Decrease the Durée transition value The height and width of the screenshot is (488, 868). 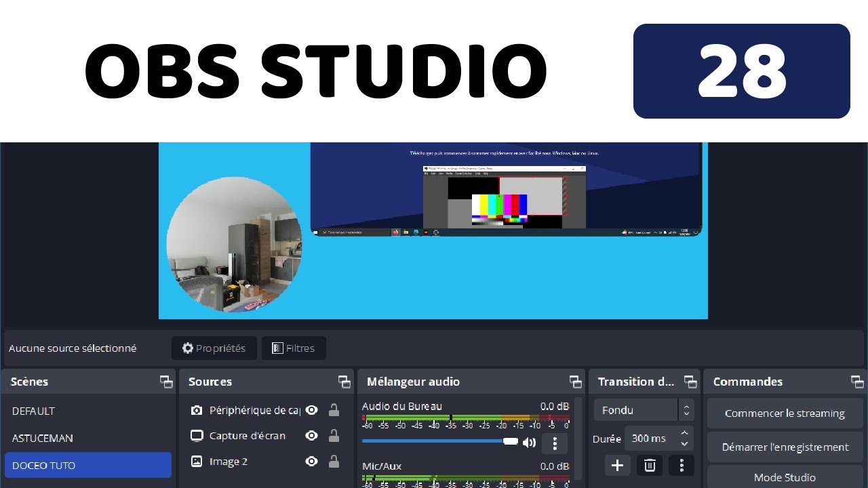coord(684,444)
